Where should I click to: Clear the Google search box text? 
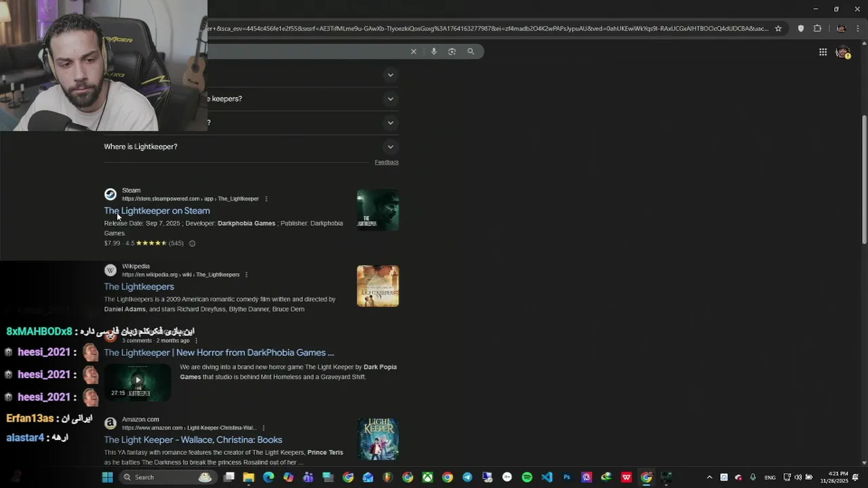[414, 52]
